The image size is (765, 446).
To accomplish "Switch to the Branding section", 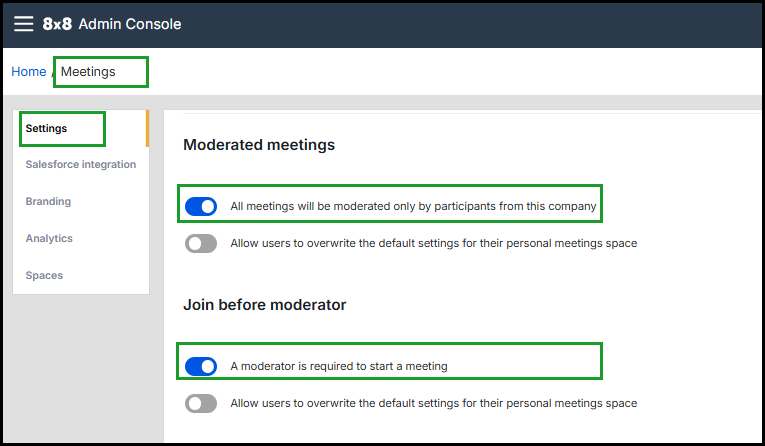I will 48,202.
